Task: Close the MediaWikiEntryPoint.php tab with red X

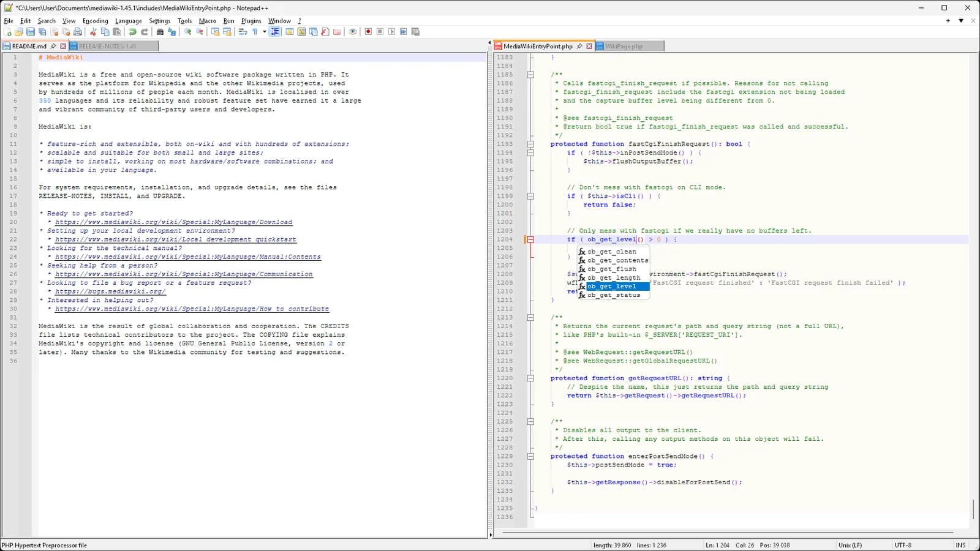Action: 589,46
